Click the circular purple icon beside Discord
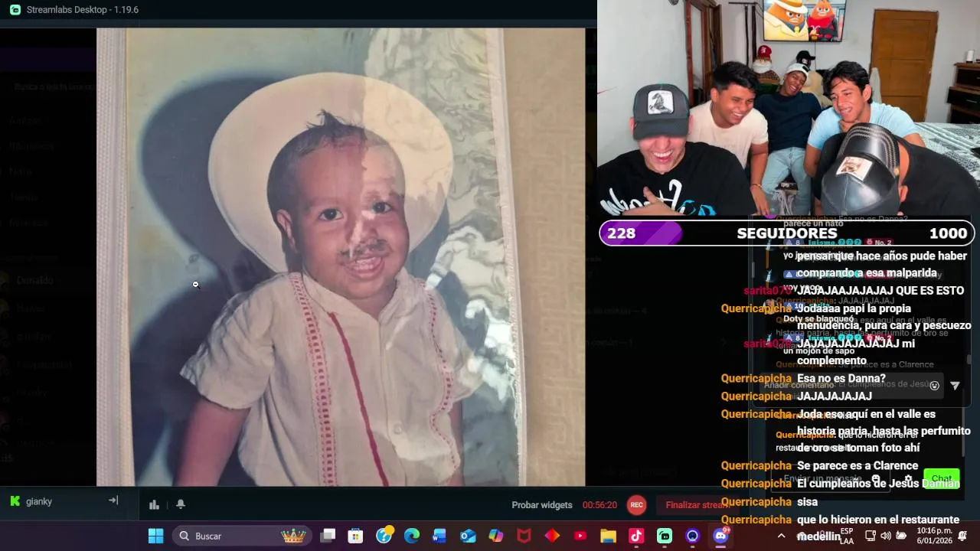Viewport: 980px width, 551px height. (692, 536)
